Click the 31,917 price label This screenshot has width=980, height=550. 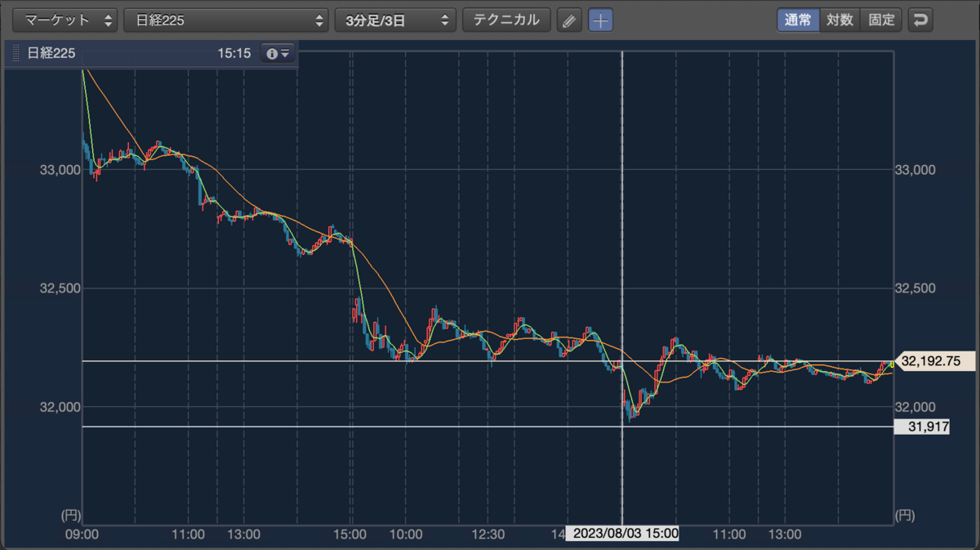921,426
